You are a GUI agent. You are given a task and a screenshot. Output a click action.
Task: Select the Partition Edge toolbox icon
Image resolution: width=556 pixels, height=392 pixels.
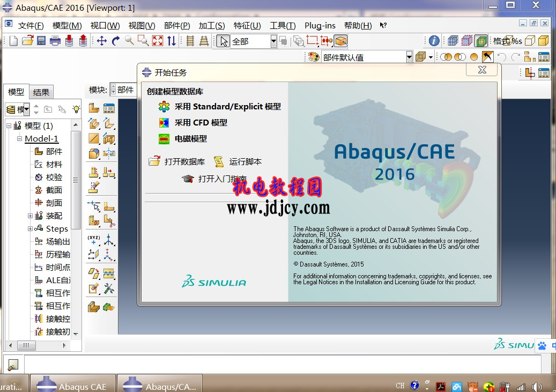pos(94,205)
